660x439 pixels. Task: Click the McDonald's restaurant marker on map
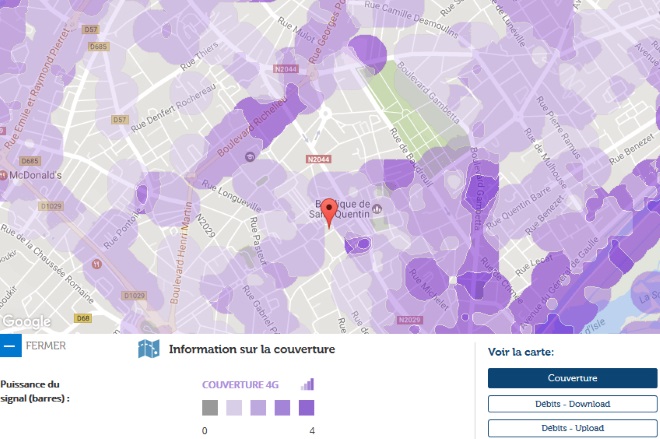coord(5,176)
